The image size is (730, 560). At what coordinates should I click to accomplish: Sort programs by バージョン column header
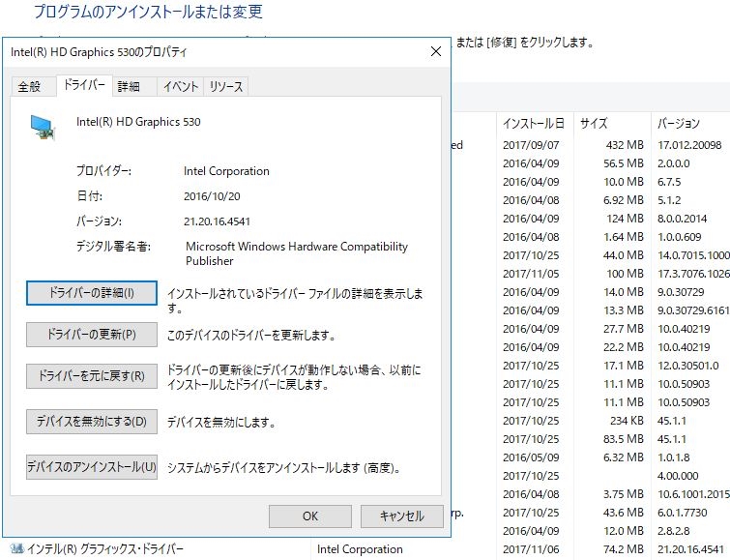pyautogui.click(x=690, y=124)
